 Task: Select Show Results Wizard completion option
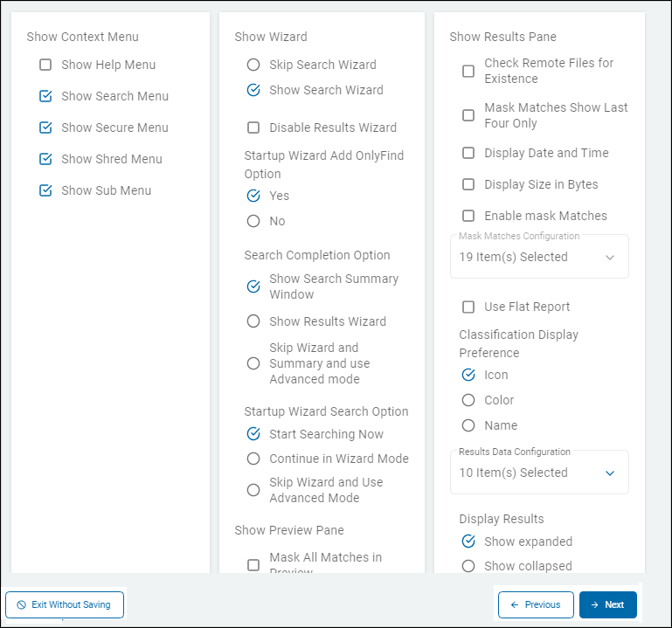tap(253, 321)
